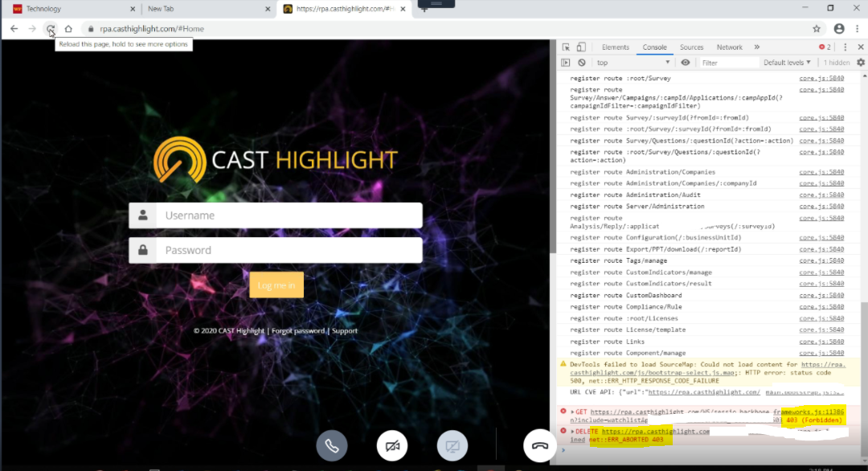Open the browser home page
This screenshot has height=471, width=868.
click(x=68, y=29)
